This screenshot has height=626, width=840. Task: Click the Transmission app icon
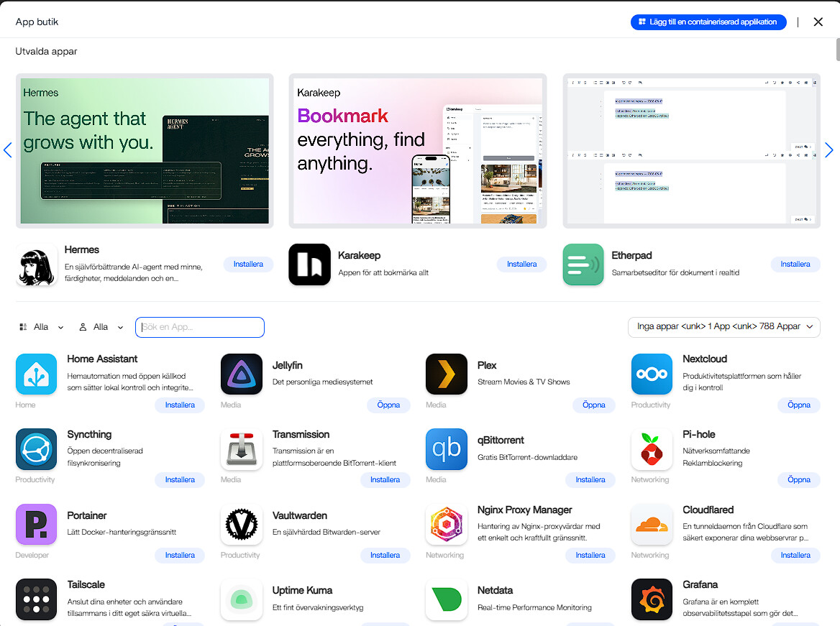coord(242,449)
